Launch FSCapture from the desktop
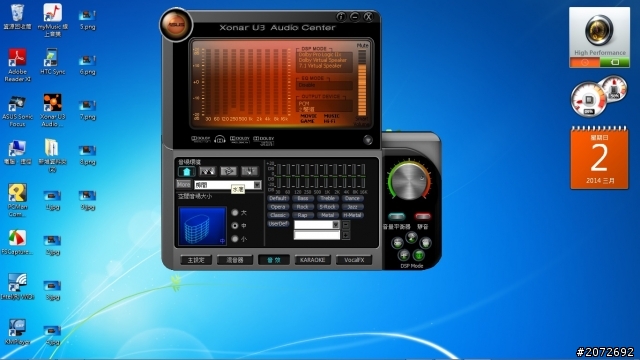Viewport: 640px width, 360px height. (17, 242)
